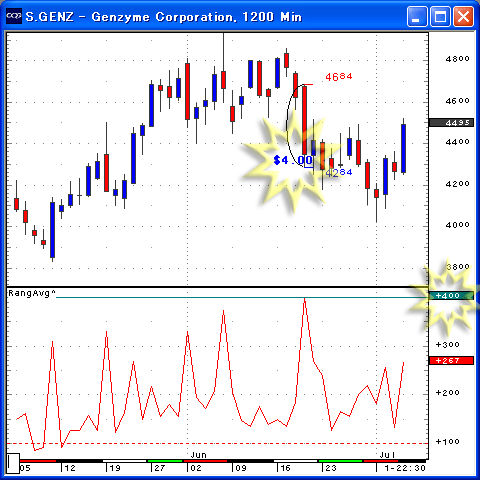Click the $4.00 annotation text
The width and height of the screenshot is (480, 480).
coord(293,160)
